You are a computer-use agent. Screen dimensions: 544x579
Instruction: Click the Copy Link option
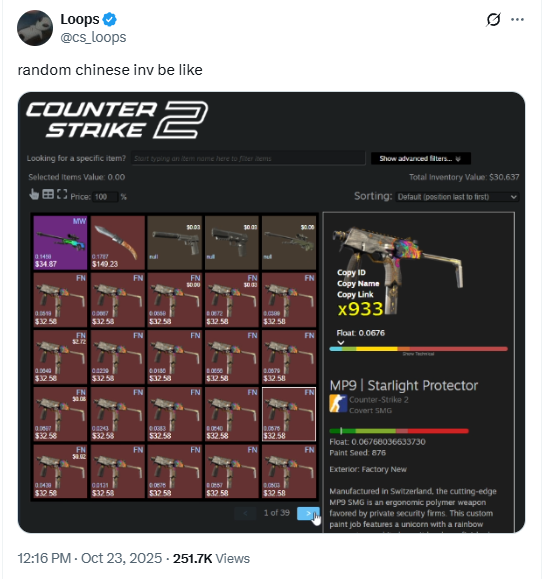click(x=355, y=295)
